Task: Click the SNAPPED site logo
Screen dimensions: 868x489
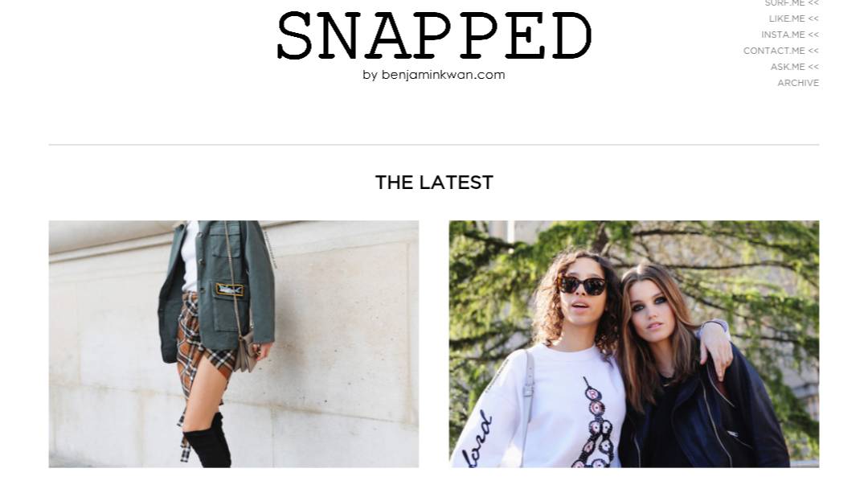Action: click(x=435, y=36)
